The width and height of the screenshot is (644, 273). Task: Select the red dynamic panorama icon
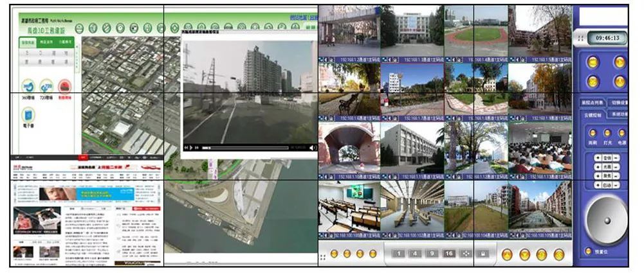coord(65,86)
